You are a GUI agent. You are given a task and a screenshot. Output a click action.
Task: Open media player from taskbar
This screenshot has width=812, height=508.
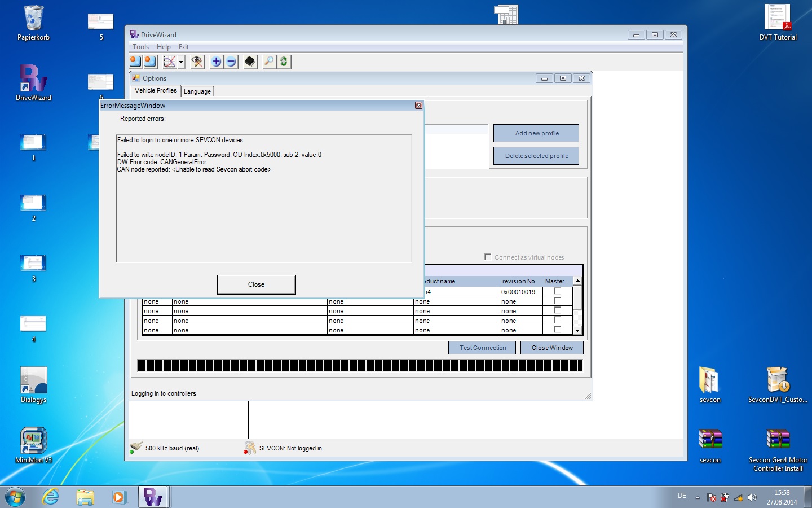118,497
